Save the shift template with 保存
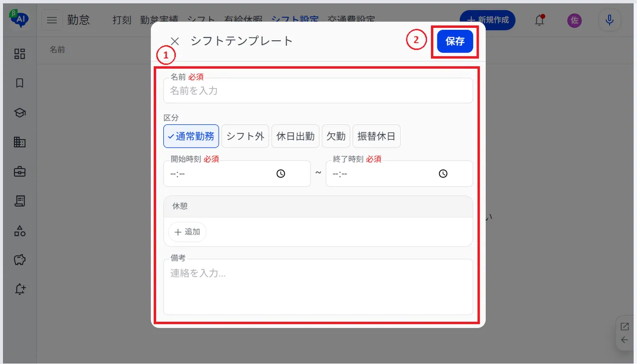Viewport: 637px width, 364px height. (x=455, y=41)
